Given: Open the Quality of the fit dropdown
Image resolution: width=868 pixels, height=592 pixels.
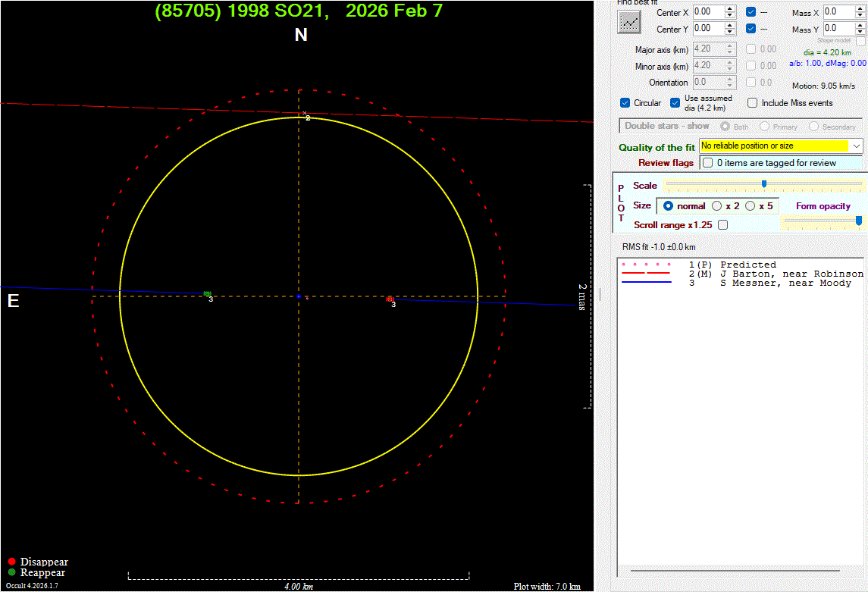Looking at the screenshot, I should click(857, 146).
